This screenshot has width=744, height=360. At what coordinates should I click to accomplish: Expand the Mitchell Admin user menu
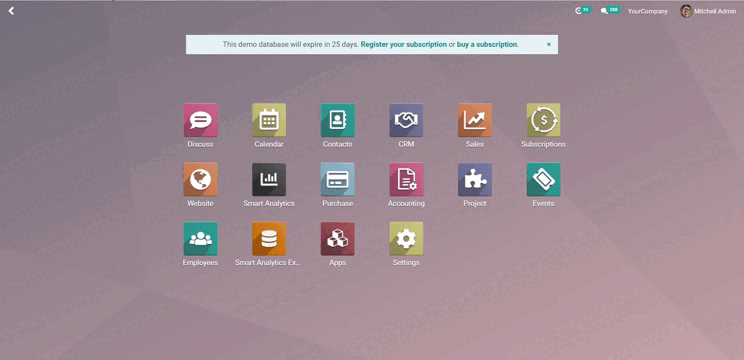(708, 11)
